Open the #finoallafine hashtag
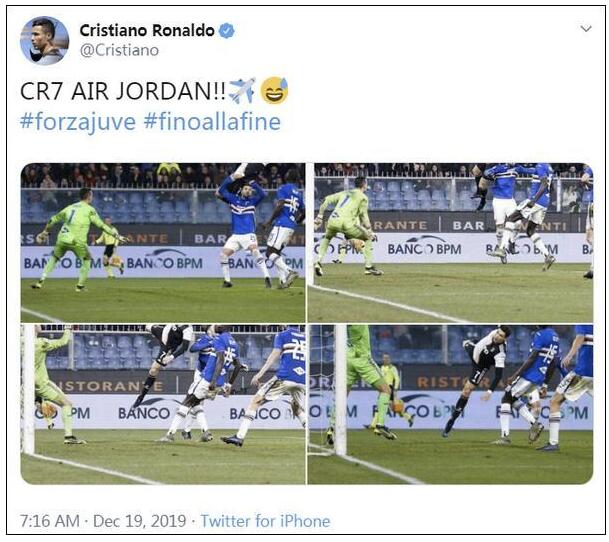 click(212, 122)
